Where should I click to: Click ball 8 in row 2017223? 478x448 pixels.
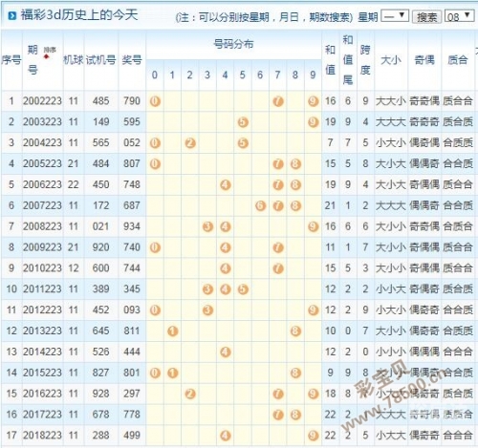(295, 415)
